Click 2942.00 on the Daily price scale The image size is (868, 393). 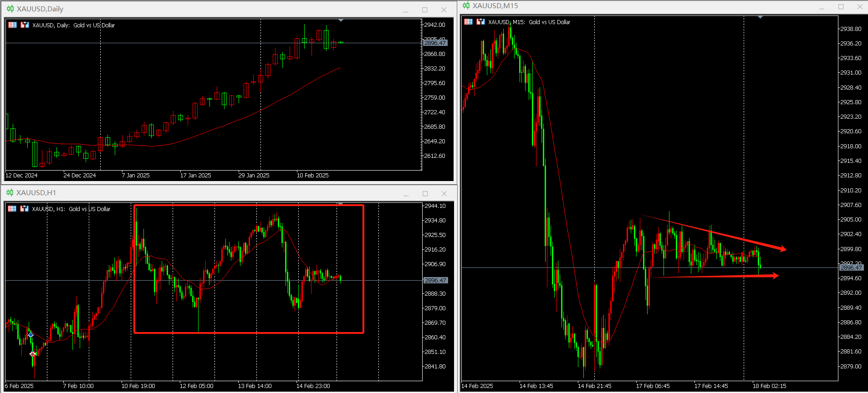coord(434,25)
